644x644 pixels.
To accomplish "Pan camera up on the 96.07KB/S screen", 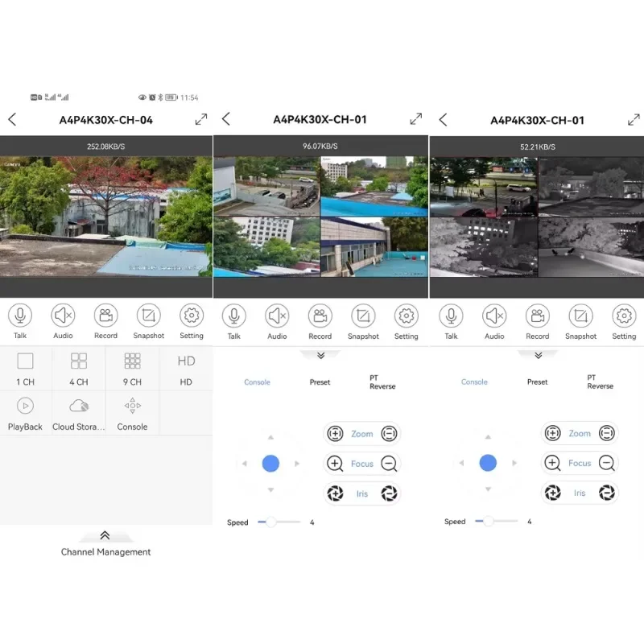I will (x=270, y=437).
